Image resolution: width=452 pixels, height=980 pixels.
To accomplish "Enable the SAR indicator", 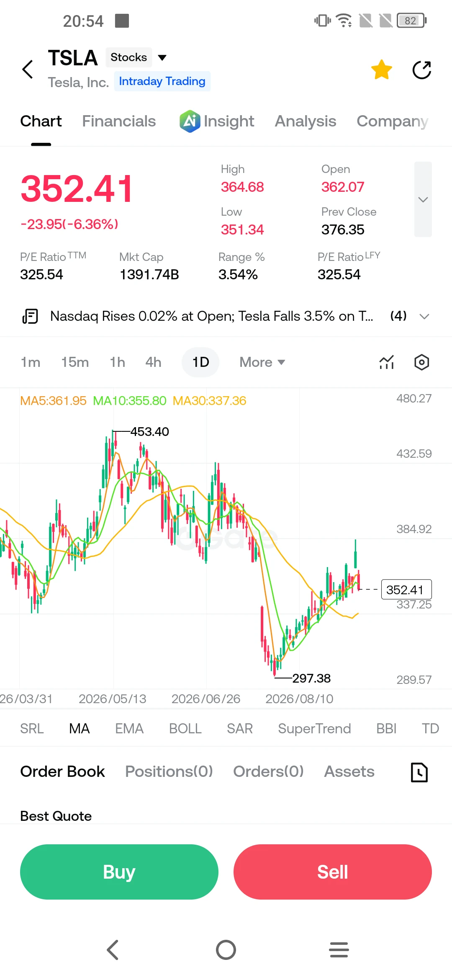I will (x=240, y=729).
